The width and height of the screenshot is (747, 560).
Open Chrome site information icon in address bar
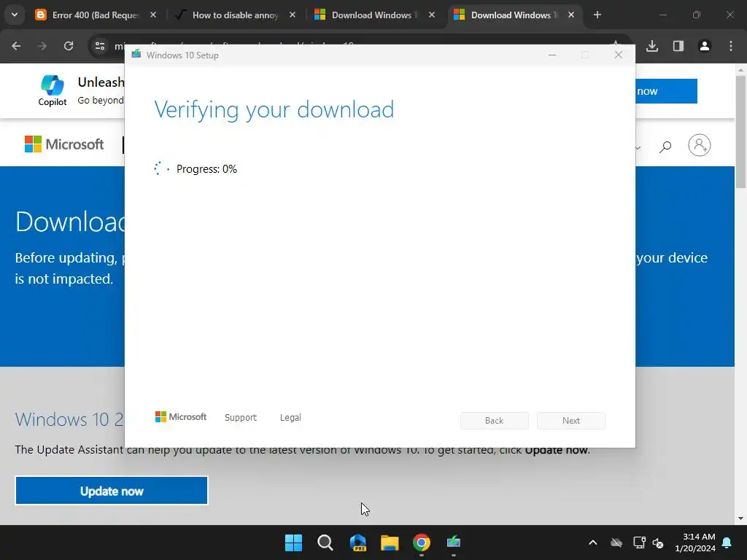pos(100,46)
